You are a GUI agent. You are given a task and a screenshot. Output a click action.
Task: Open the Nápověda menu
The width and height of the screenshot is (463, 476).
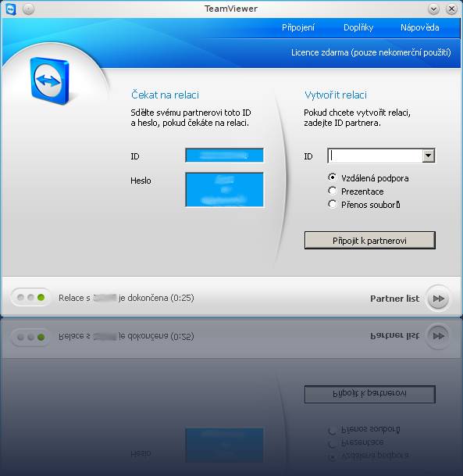click(x=419, y=27)
